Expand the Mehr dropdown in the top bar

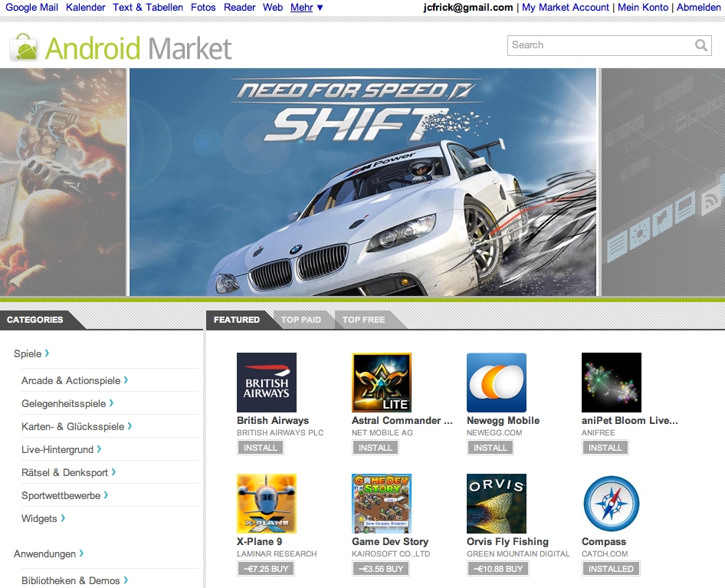[x=307, y=8]
